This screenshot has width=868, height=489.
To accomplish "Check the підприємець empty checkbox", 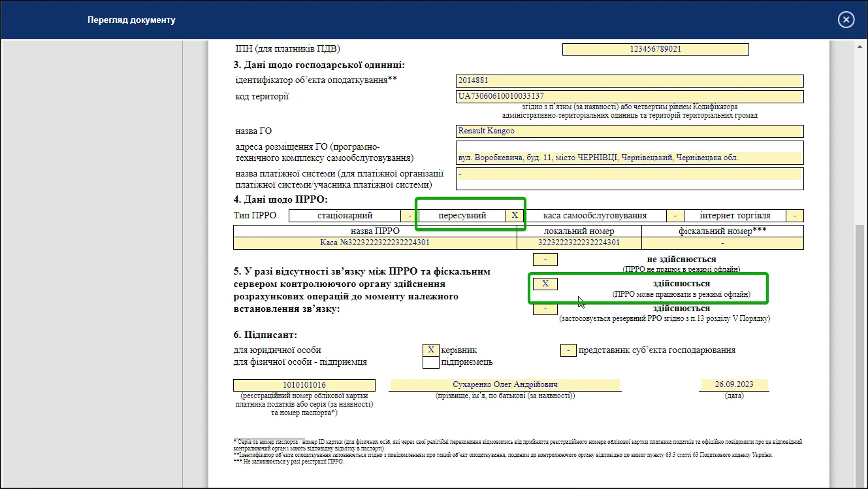I will pyautogui.click(x=431, y=362).
